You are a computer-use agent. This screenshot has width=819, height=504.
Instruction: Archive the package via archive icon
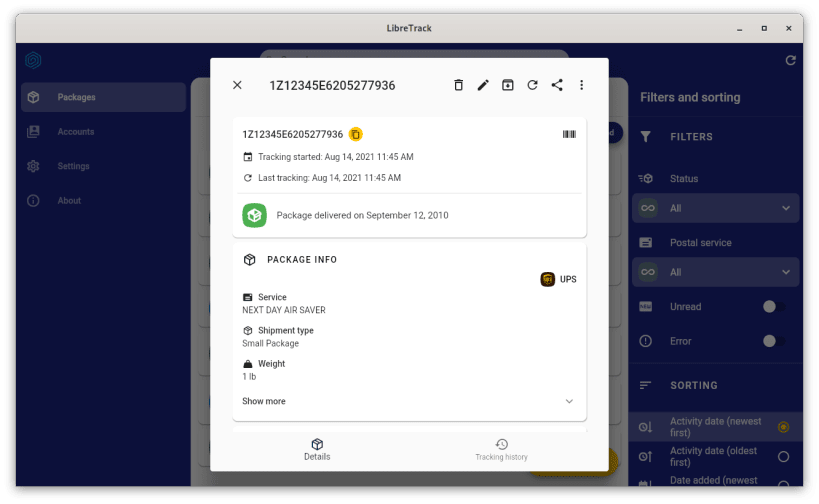tap(508, 85)
